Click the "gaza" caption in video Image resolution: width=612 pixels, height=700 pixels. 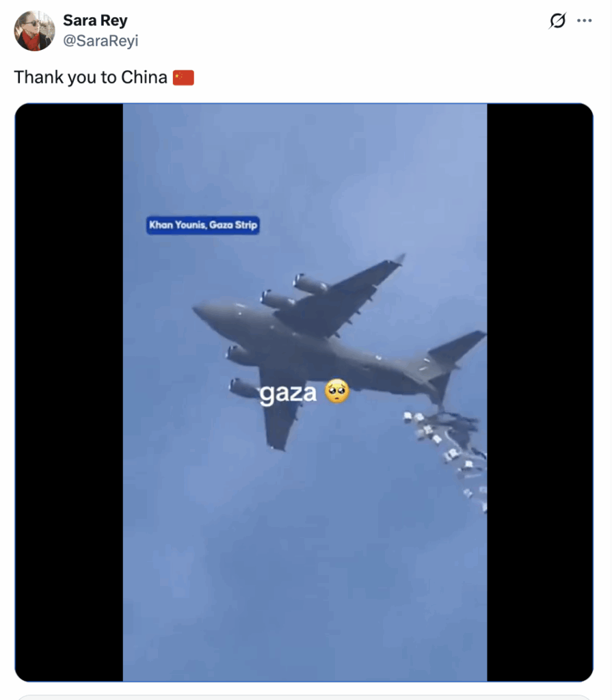pos(288,393)
